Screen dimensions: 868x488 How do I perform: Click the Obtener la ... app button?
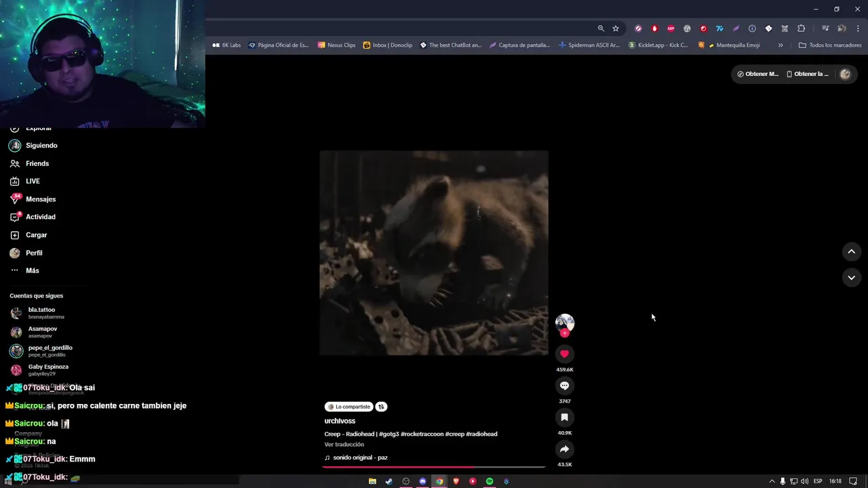click(x=807, y=74)
